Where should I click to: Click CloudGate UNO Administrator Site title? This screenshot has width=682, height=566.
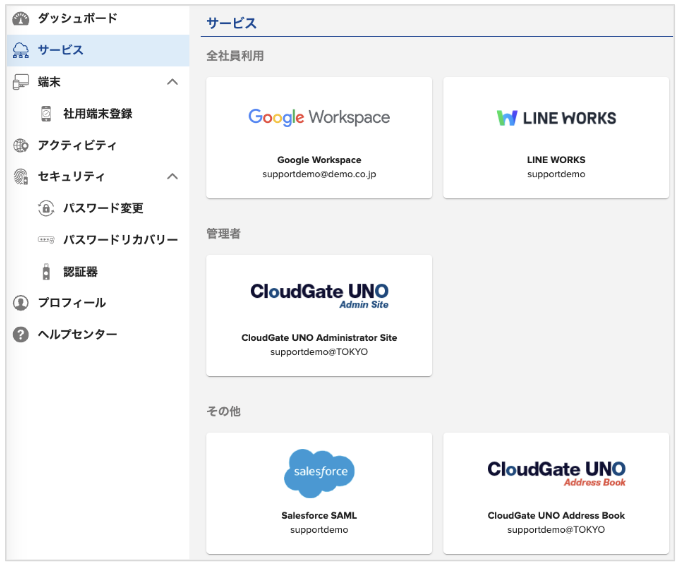pos(319,338)
